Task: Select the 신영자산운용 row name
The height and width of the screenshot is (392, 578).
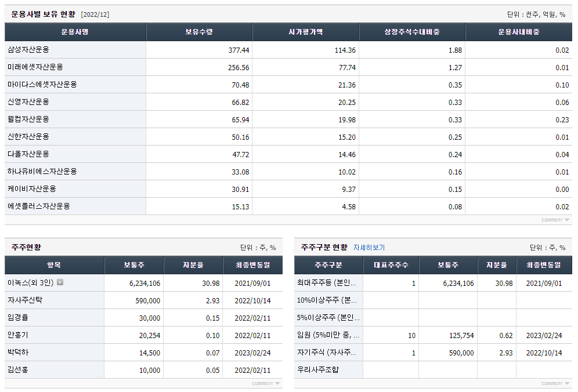Action: [28, 101]
